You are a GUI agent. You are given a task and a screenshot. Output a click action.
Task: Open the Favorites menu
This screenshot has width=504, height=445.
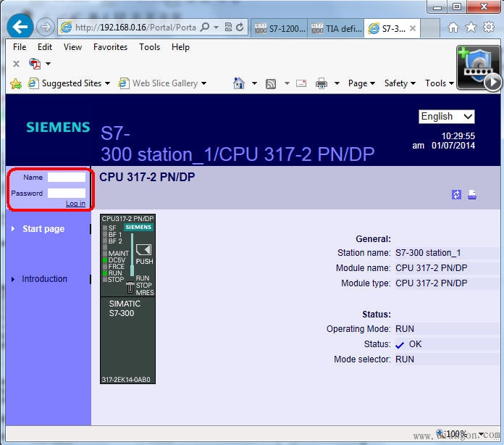click(110, 47)
